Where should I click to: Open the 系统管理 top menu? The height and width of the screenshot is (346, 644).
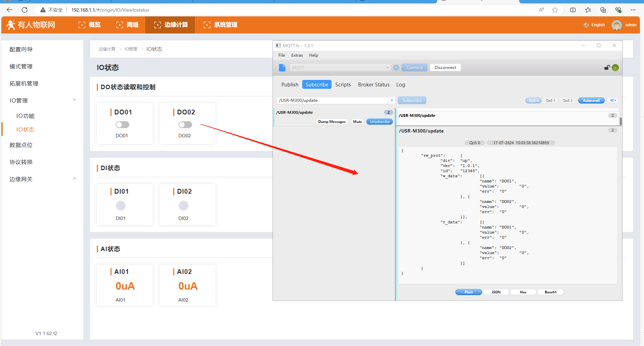pos(221,25)
